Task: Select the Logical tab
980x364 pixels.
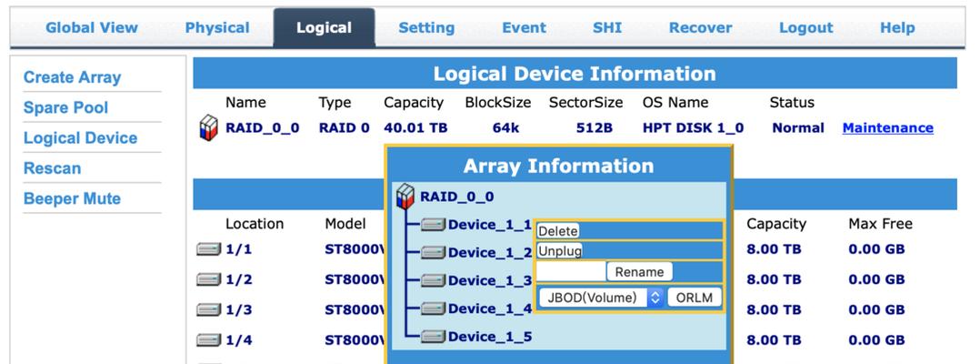Action: [x=324, y=27]
